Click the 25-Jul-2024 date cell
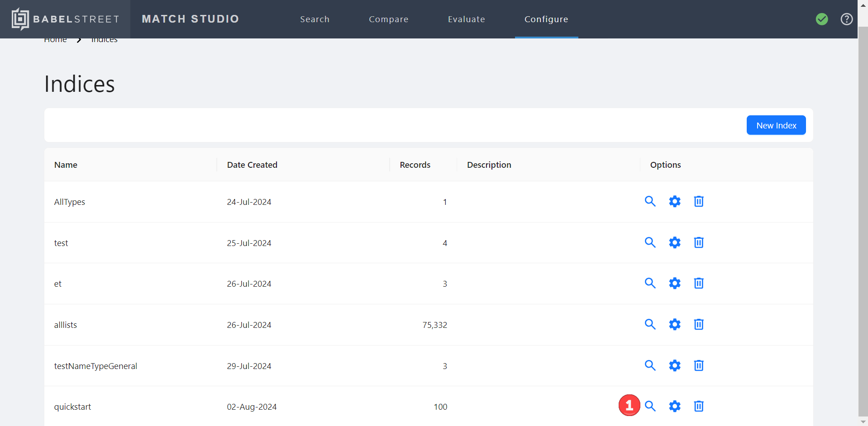Image resolution: width=868 pixels, height=426 pixels. [249, 243]
